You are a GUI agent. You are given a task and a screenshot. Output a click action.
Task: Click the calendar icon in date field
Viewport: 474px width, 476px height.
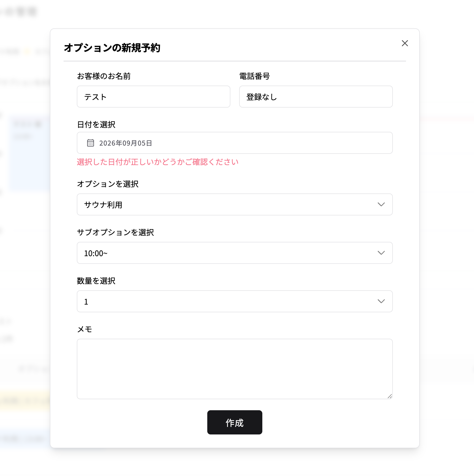(x=91, y=143)
